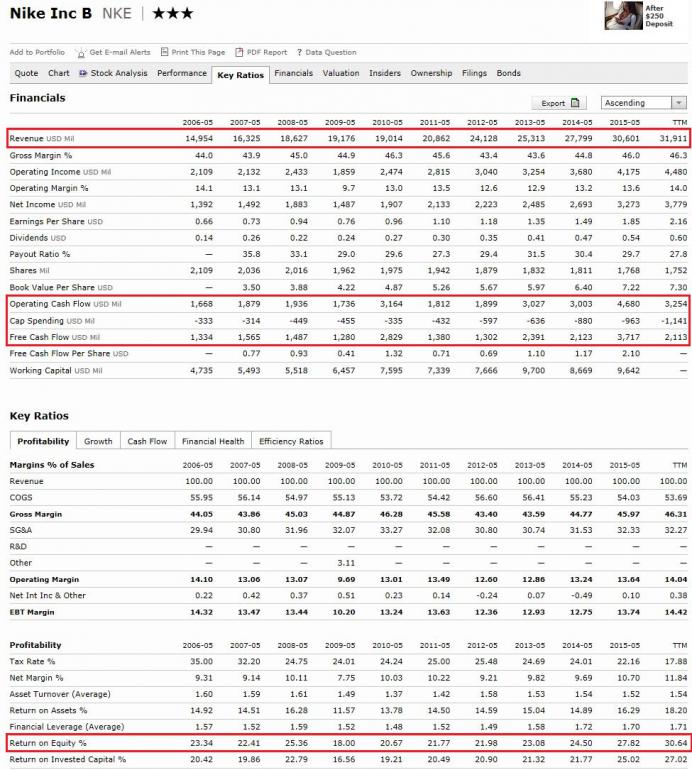The width and height of the screenshot is (692, 770).
Task: Click the Return on Invested Capital % label
Action: tap(68, 759)
